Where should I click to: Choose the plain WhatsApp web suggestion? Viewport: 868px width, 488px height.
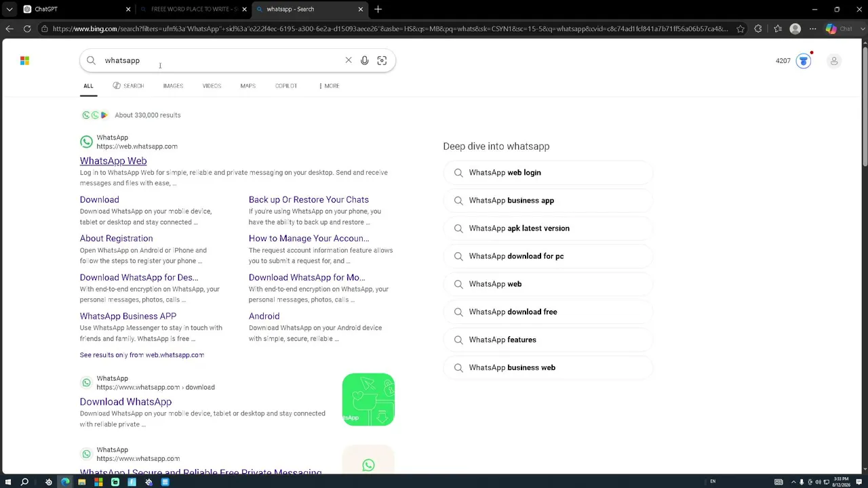pos(548,284)
